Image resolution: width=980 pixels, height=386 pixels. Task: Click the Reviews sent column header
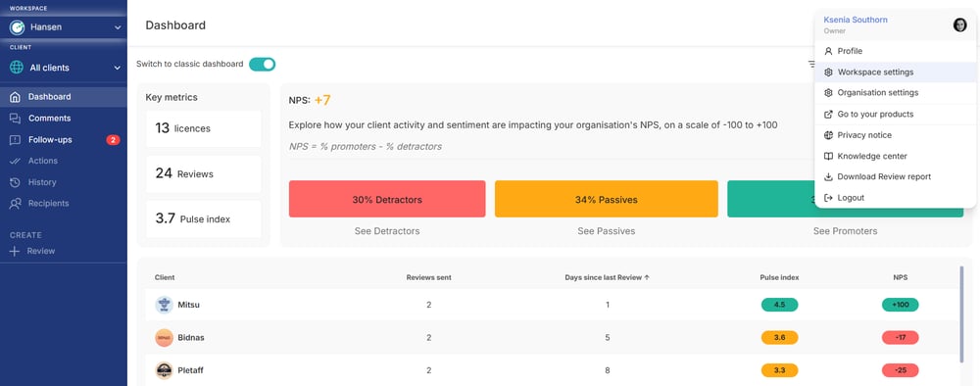point(429,278)
